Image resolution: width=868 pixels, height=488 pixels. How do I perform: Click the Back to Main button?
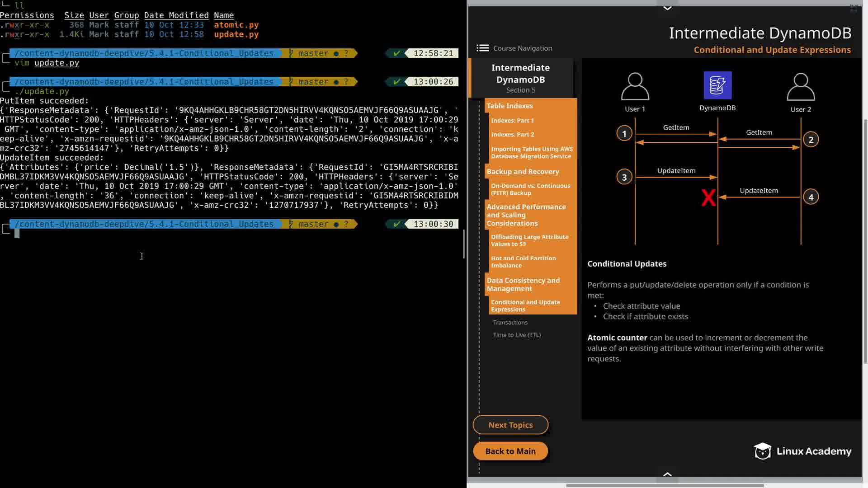point(510,451)
